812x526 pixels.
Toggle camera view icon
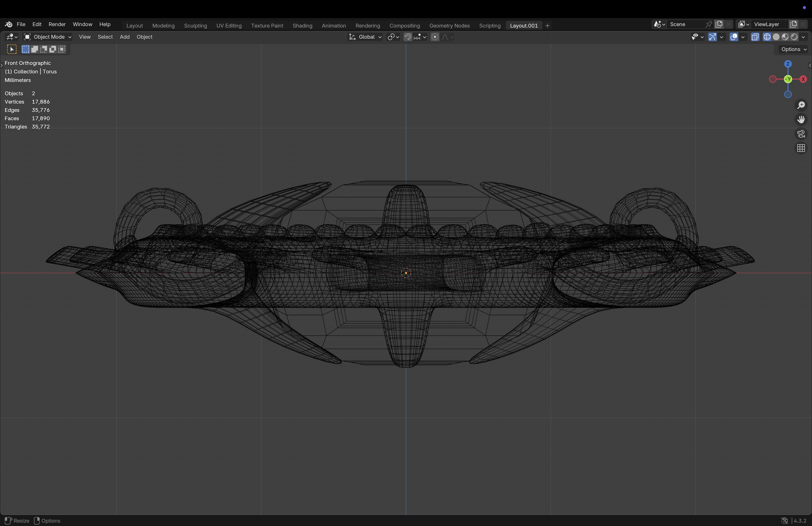coord(801,134)
